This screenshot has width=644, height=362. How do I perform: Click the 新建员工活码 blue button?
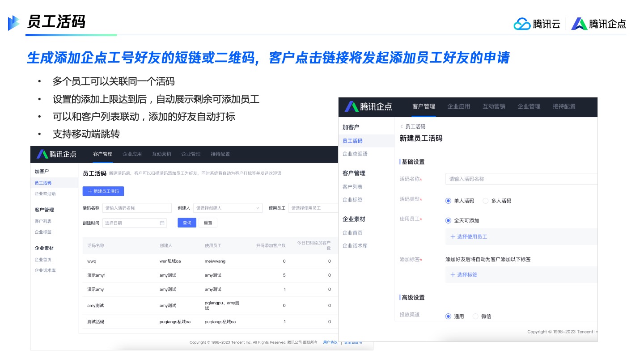[103, 191]
